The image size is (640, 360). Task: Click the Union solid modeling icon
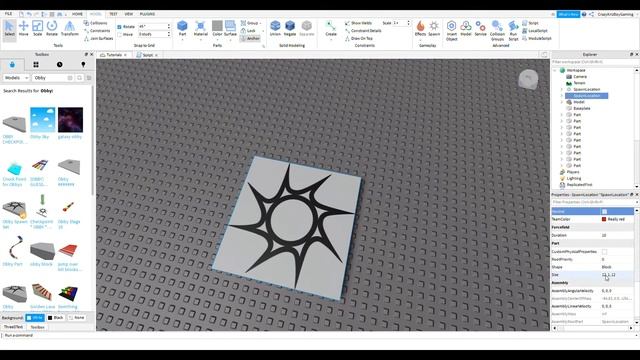coord(275,26)
